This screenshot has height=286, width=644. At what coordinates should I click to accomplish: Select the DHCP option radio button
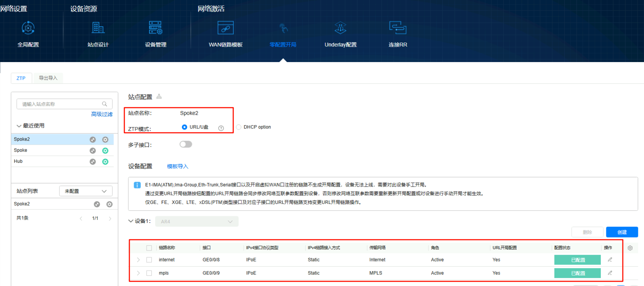239,127
